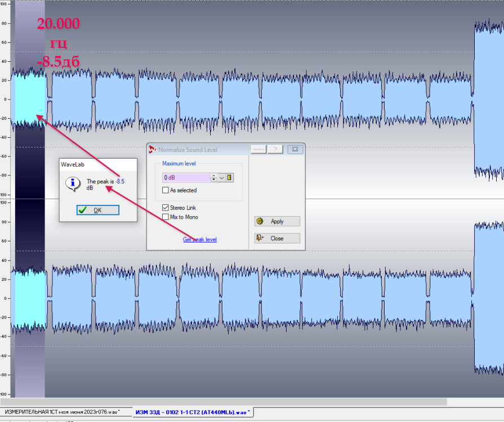504x422 pixels.
Task: Click the horizontal scrollbar below the waveform
Action: (225, 402)
